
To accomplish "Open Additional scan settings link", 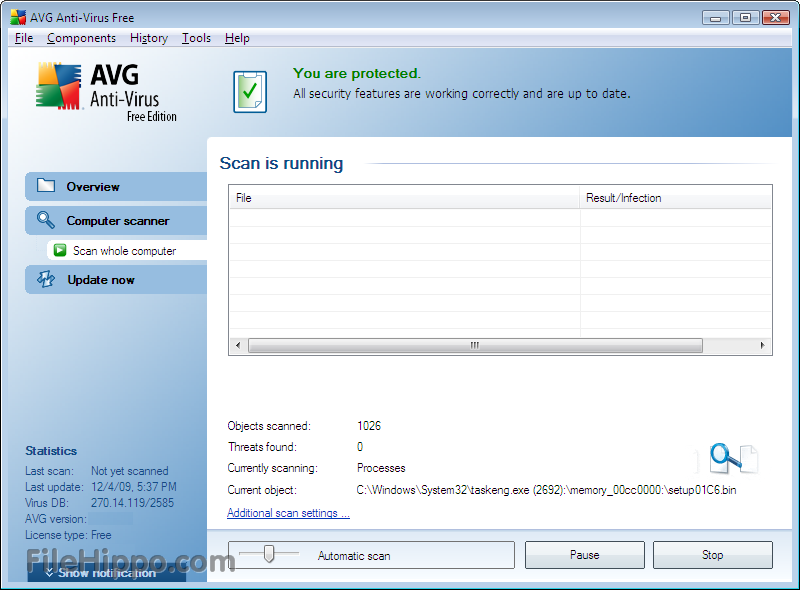I will tap(288, 513).
